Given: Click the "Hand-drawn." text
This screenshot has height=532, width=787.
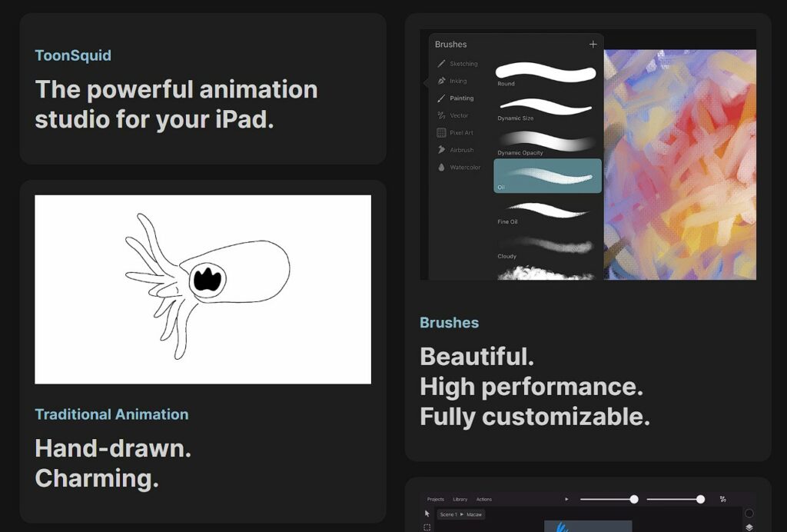Looking at the screenshot, I should point(113,448).
